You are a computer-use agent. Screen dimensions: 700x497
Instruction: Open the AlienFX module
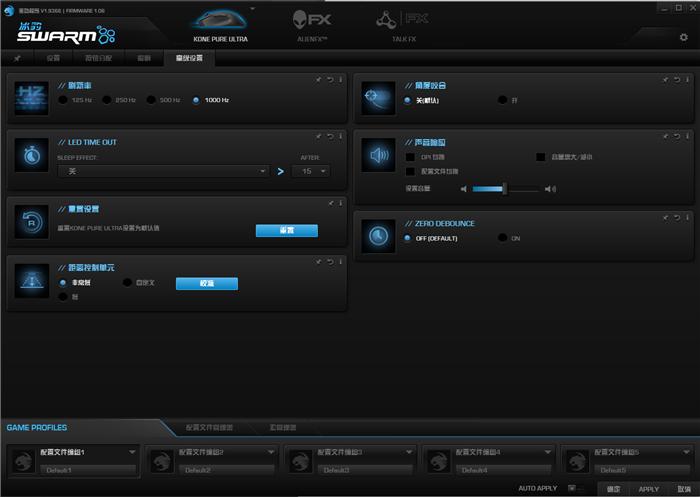click(x=312, y=25)
